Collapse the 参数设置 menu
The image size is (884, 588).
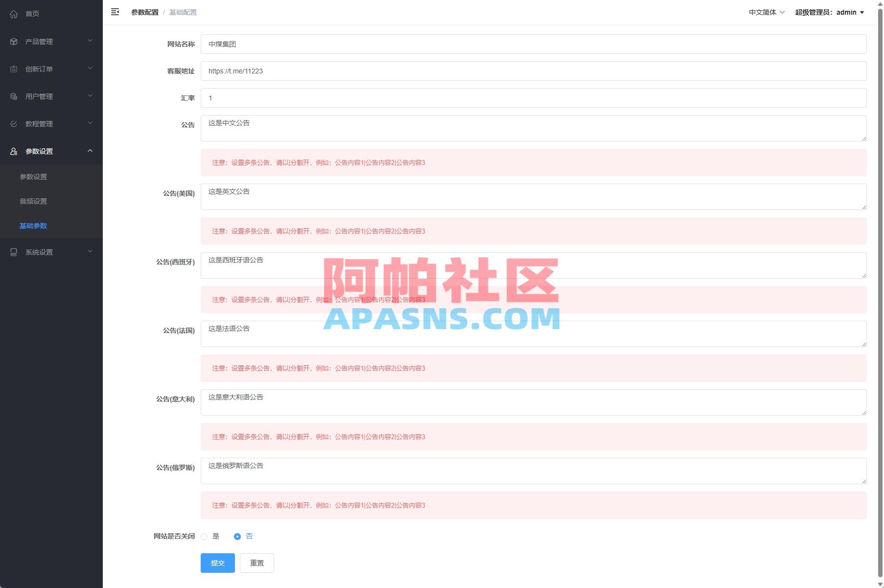(90, 151)
